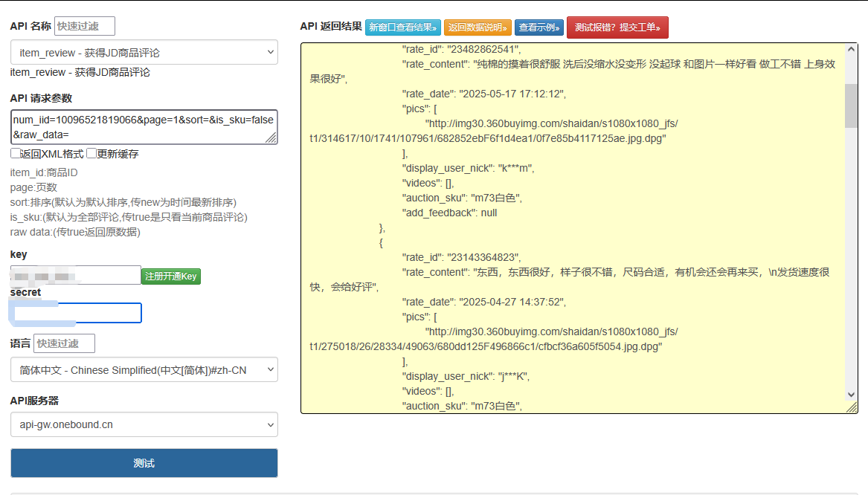Open the API服务器 dropdown api-gw.onebound.cn
The image size is (868, 495).
144,425
